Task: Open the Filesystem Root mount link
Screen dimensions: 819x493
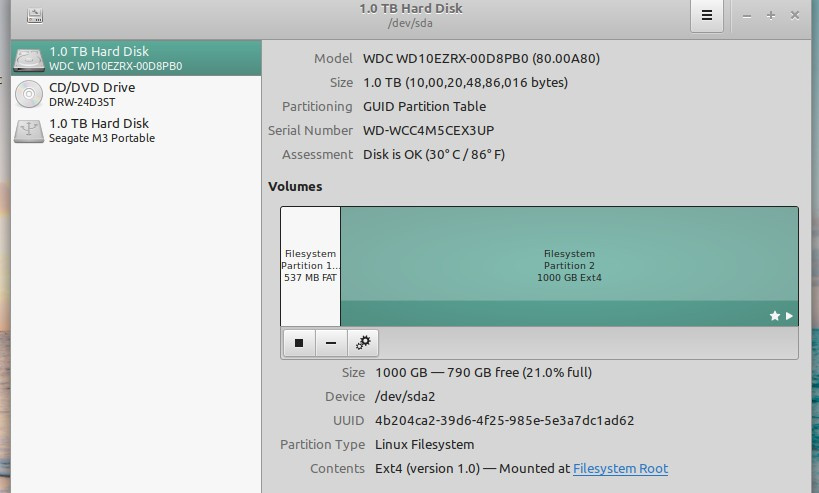Action: (x=621, y=468)
